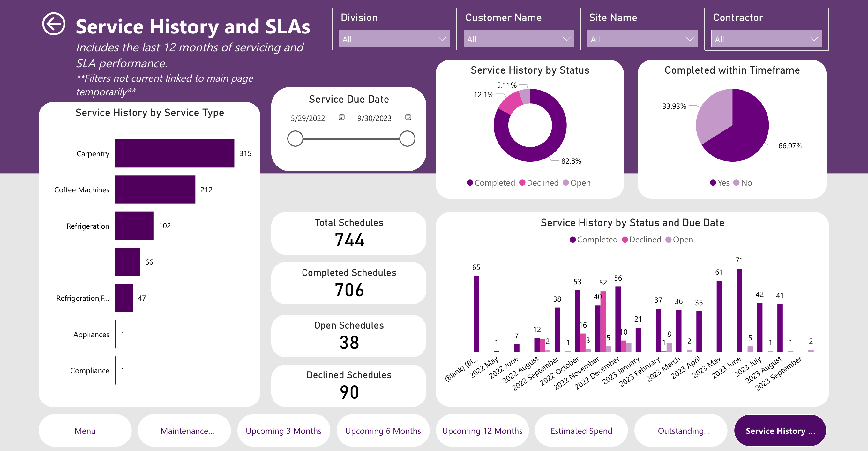Click the back arrow navigation icon

point(55,24)
